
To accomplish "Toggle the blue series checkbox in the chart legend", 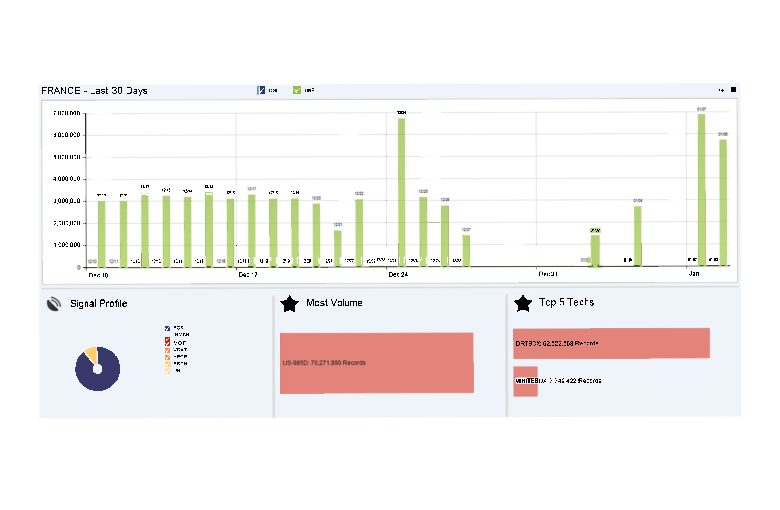I will pyautogui.click(x=261, y=90).
